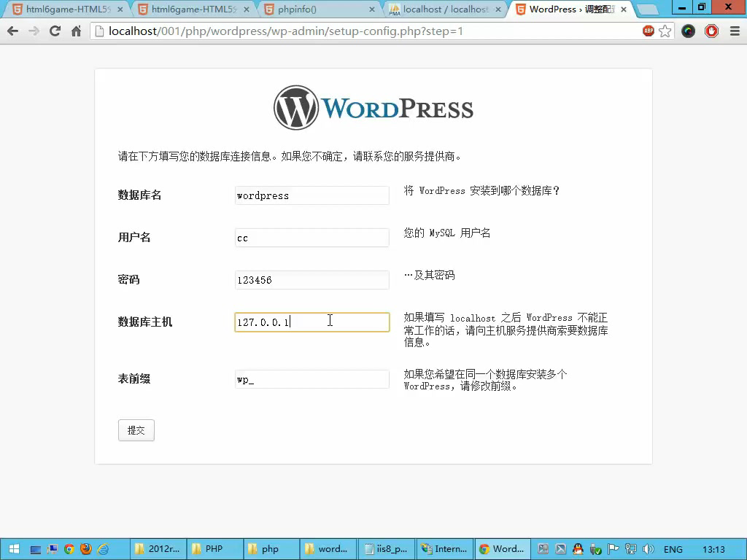Switch to the phpinfo() tab
This screenshot has height=560, width=747.
[319, 9]
